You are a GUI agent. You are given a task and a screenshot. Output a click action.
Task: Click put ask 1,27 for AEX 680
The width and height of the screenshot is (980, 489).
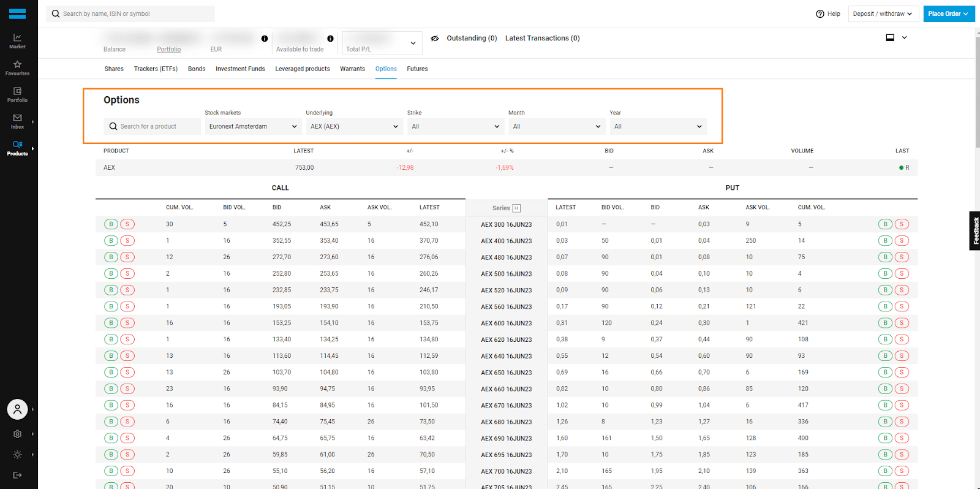click(704, 422)
